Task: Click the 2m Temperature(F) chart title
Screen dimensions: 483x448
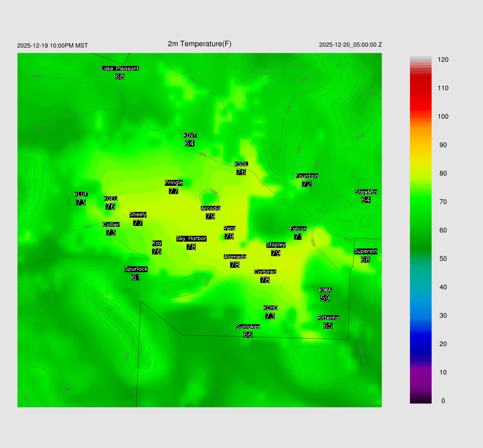Action: tap(200, 44)
